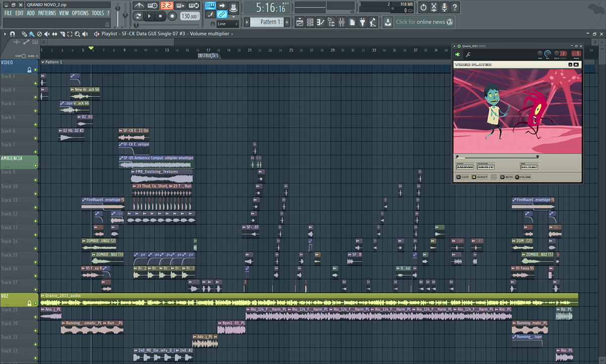The image size is (606, 364).
Task: Toggle blend recording overdub icon
Action: click(x=180, y=6)
